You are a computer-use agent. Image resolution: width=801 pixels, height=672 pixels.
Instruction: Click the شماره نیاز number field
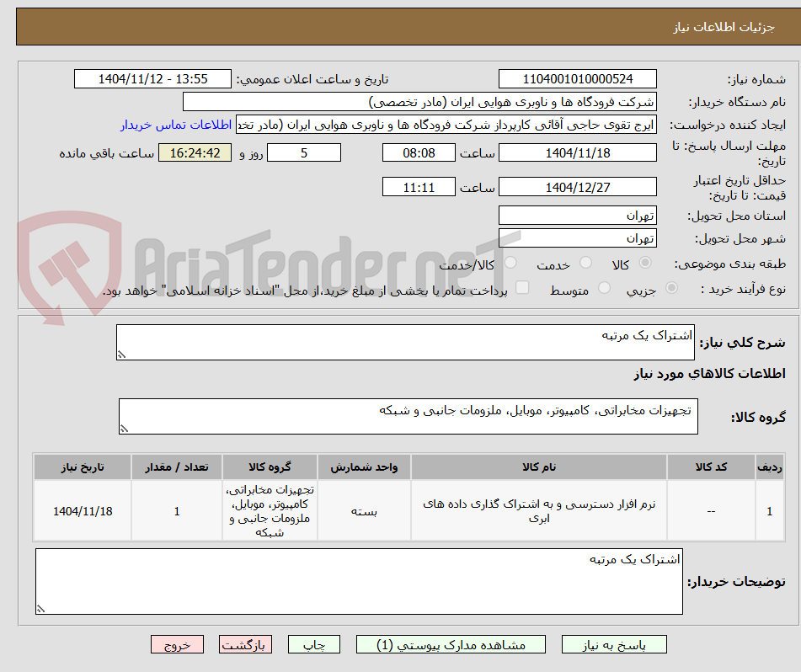[x=577, y=79]
